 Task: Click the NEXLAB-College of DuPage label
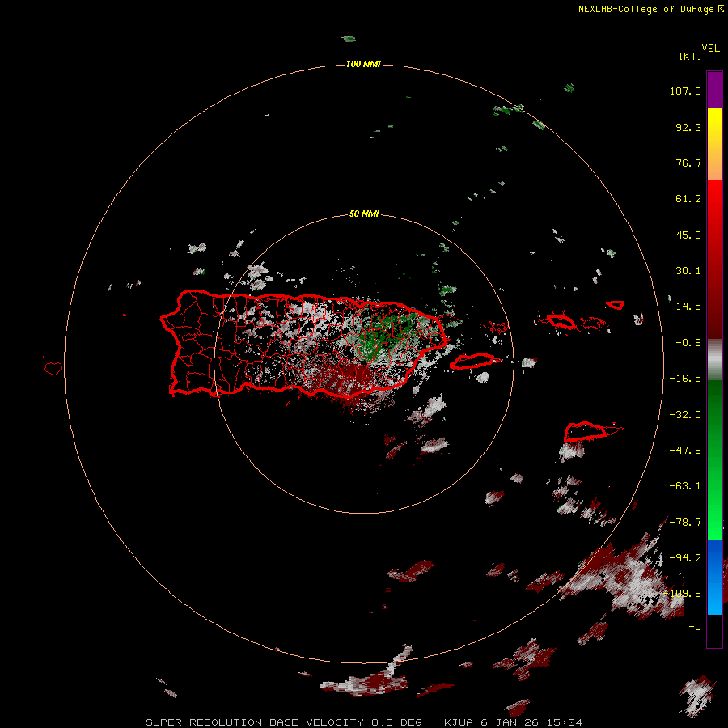(650, 9)
